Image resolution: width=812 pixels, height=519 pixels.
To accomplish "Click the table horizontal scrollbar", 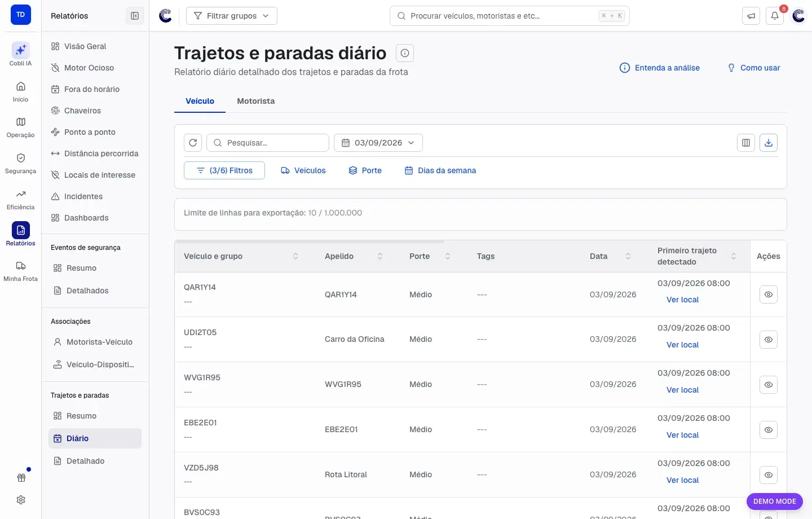I will (x=310, y=241).
